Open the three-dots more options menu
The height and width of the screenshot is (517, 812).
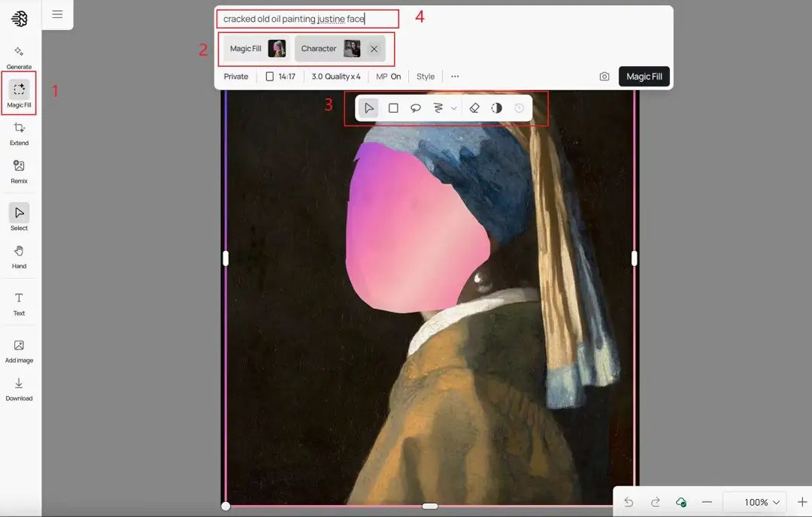pos(455,77)
